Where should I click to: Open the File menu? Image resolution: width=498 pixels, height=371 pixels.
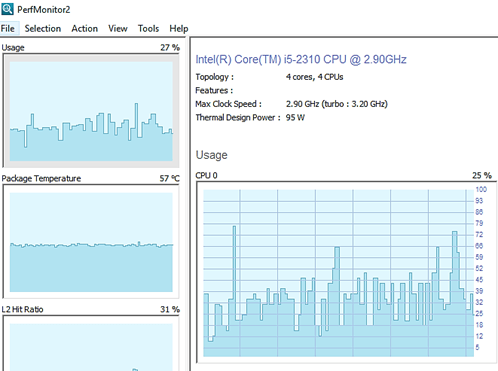click(8, 29)
